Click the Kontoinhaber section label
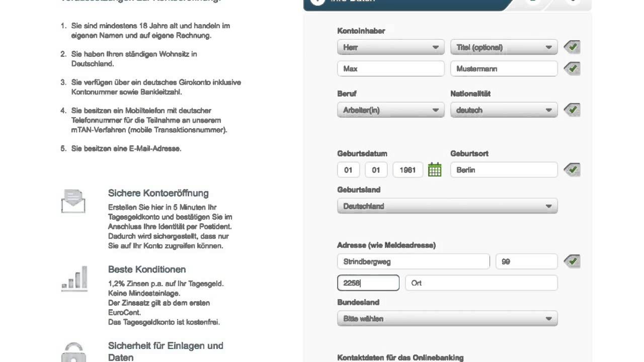The image size is (644, 362). 361,31
